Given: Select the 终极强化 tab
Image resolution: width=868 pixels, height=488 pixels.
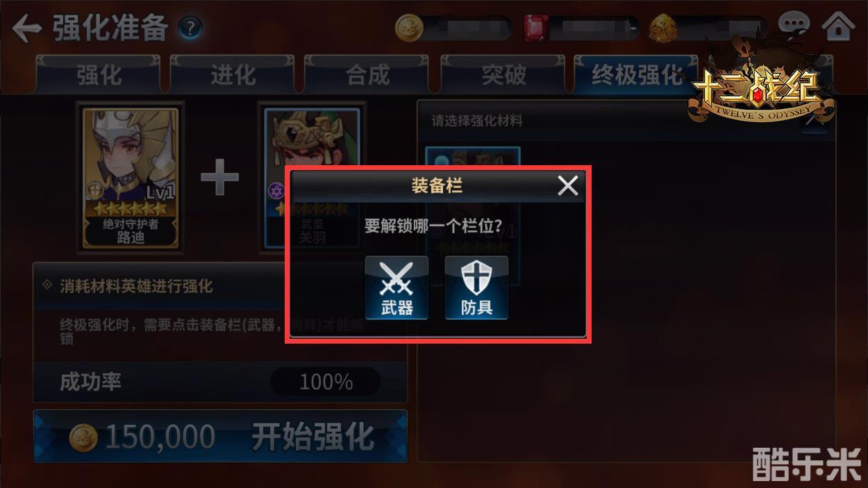Looking at the screenshot, I should [x=636, y=74].
